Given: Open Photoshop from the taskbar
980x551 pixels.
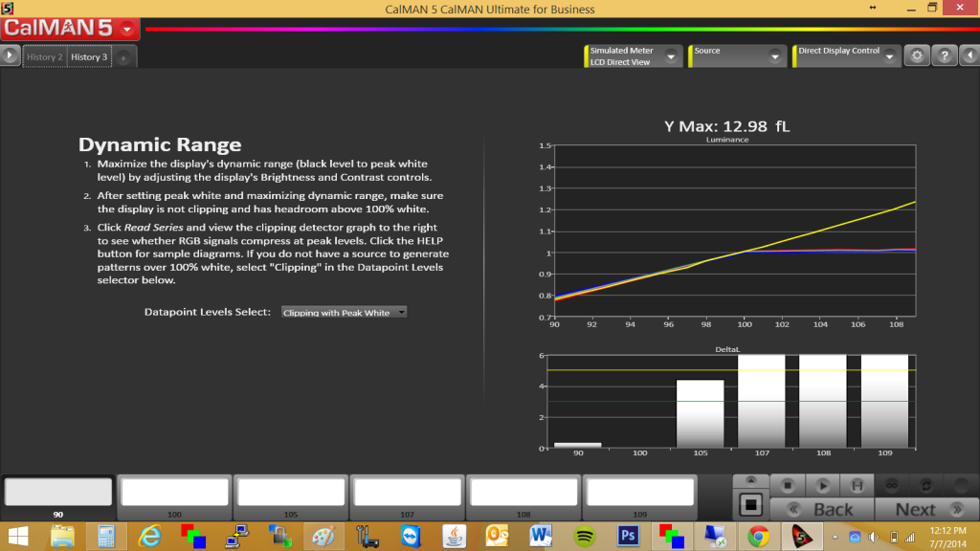Looking at the screenshot, I should [628, 537].
